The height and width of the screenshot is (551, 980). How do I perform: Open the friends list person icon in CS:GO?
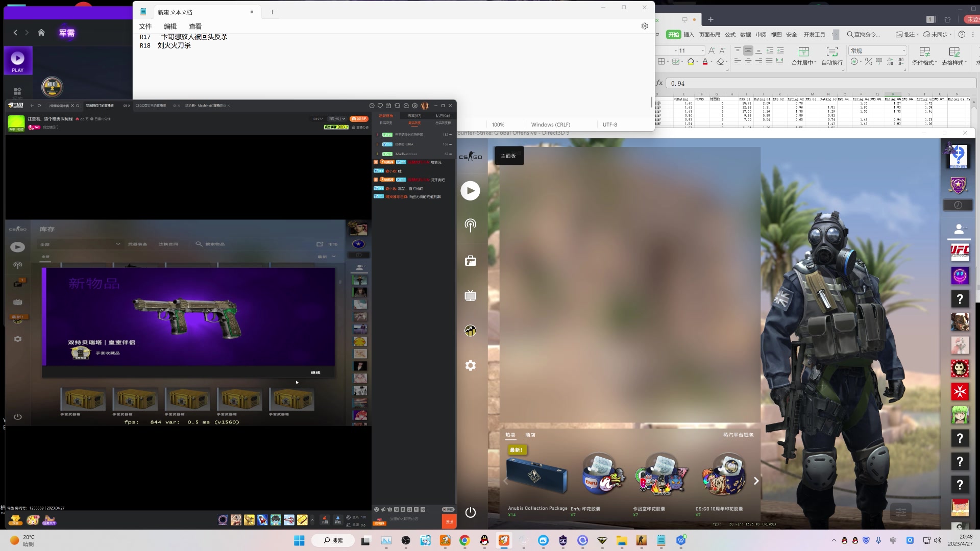pyautogui.click(x=959, y=229)
